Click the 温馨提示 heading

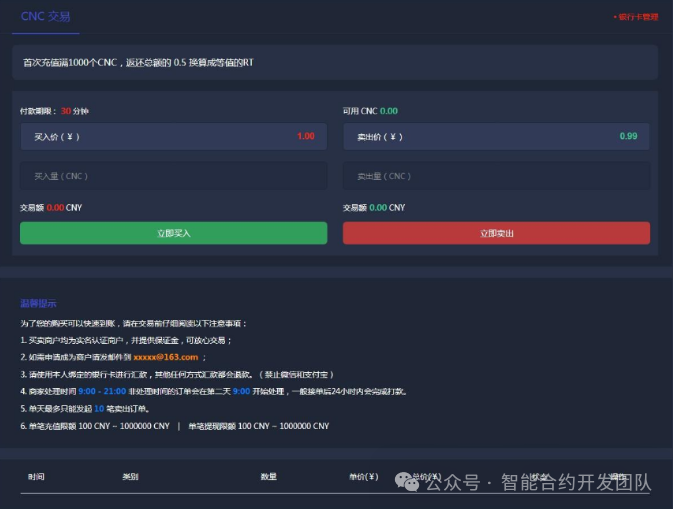(x=38, y=303)
